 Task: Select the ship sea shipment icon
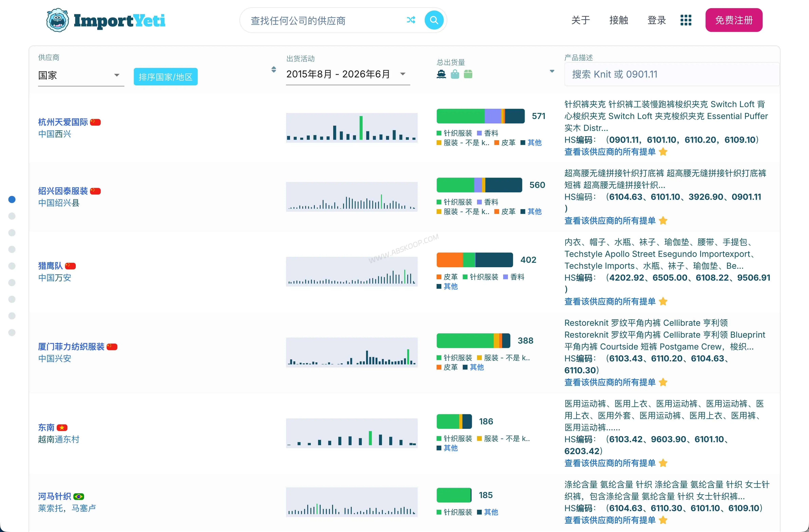click(441, 74)
